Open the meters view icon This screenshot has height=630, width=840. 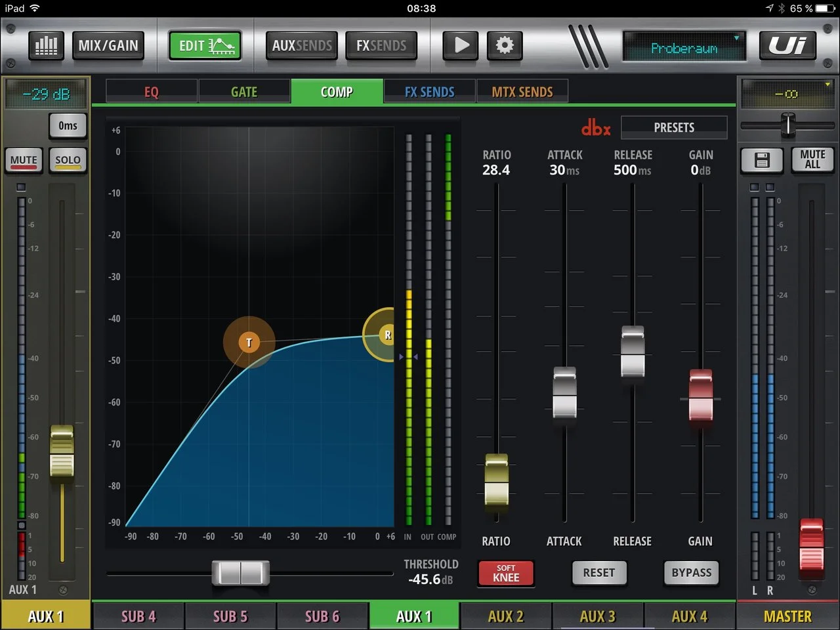[x=46, y=45]
